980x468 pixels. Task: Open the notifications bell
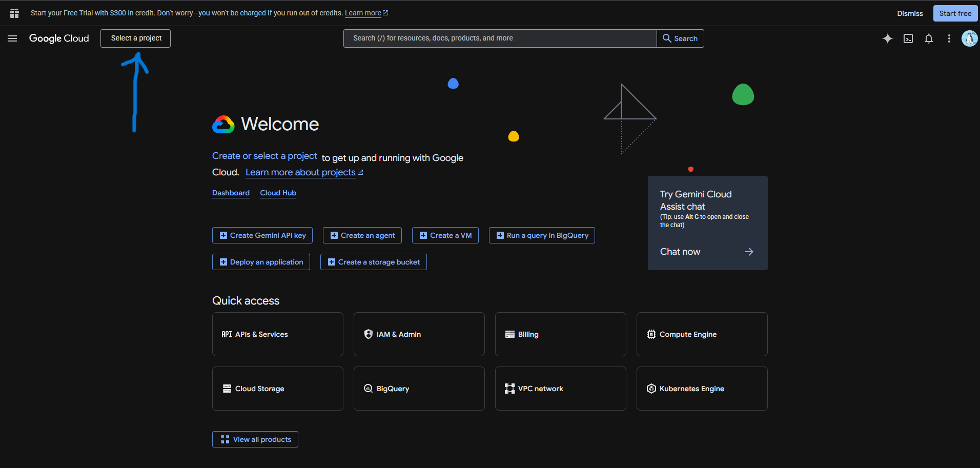929,38
